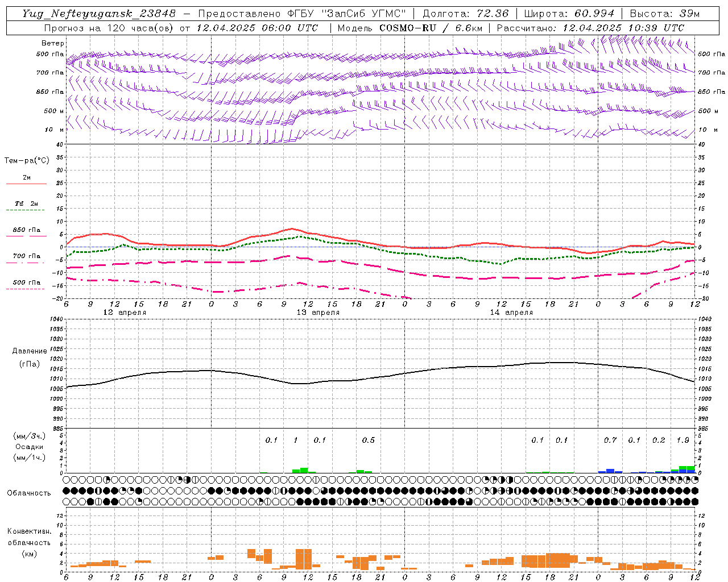Click the 'Td 2м' dew point legend entry
The height and width of the screenshot is (582, 728).
[27, 203]
